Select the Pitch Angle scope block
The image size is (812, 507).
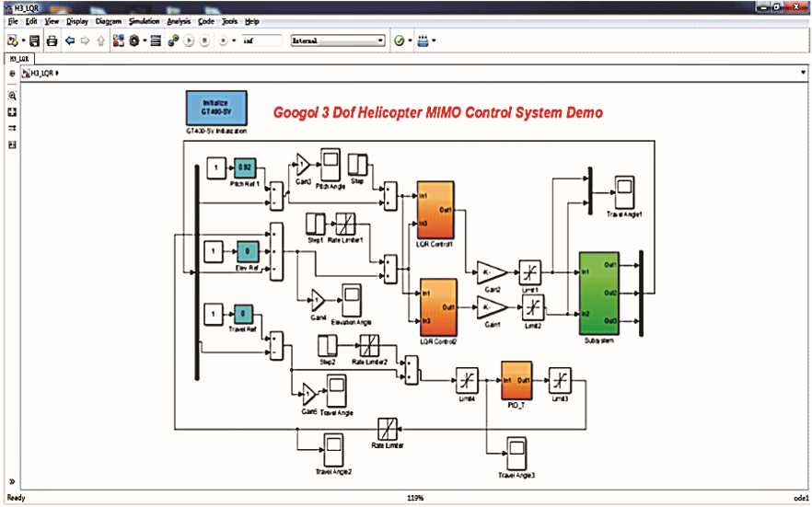[330, 165]
